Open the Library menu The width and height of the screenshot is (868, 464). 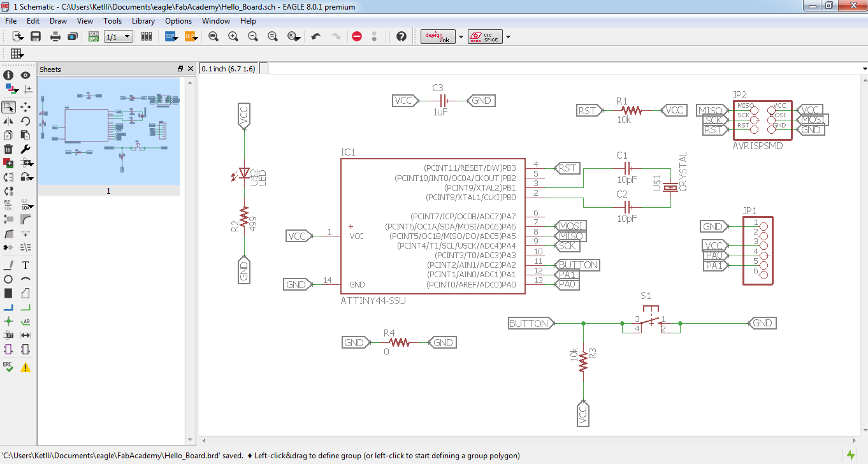tap(143, 21)
